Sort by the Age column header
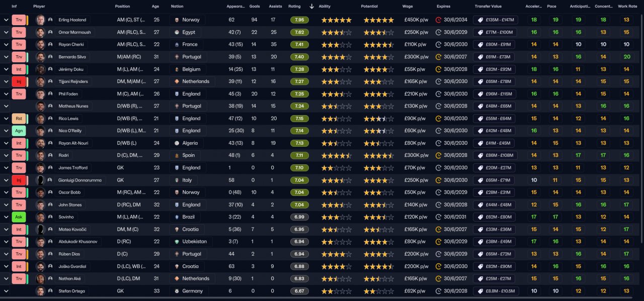The height and width of the screenshot is (301, 644). [x=155, y=7]
